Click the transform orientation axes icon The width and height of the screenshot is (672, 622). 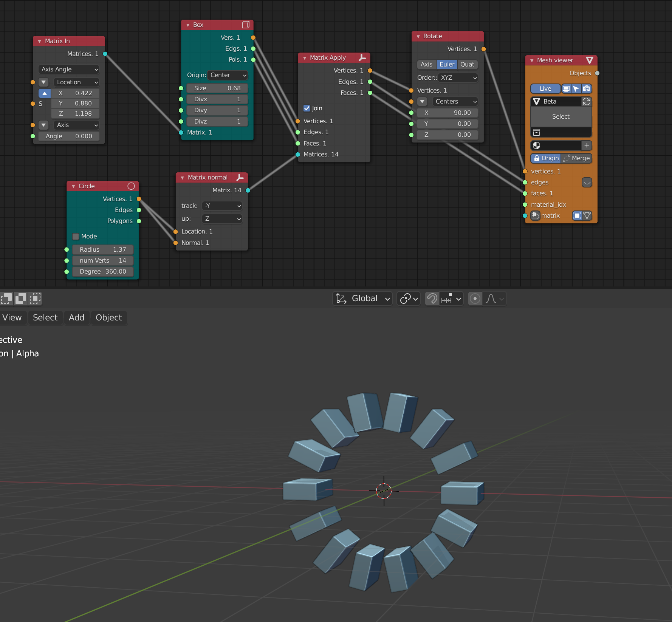(x=342, y=299)
